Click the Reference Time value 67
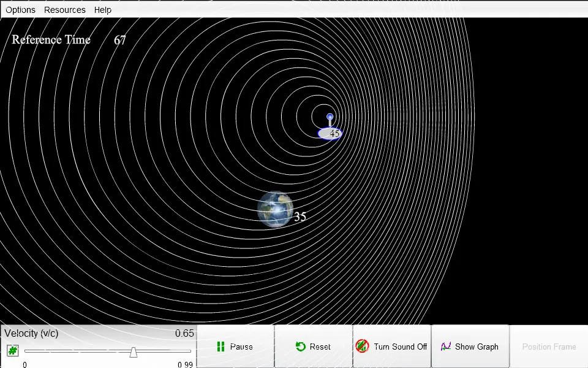This screenshot has width=588, height=368. click(x=119, y=40)
